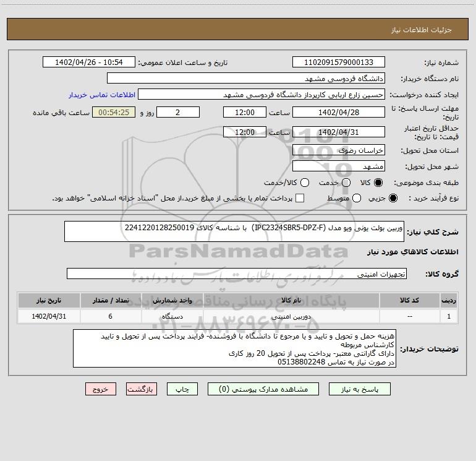Click the واحد شمارش column header
476x461 pixels.
(x=172, y=300)
